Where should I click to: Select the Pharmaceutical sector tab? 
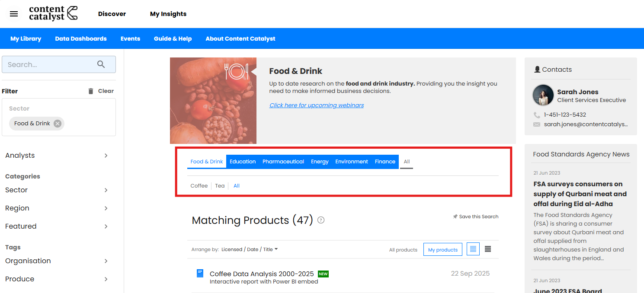click(283, 162)
